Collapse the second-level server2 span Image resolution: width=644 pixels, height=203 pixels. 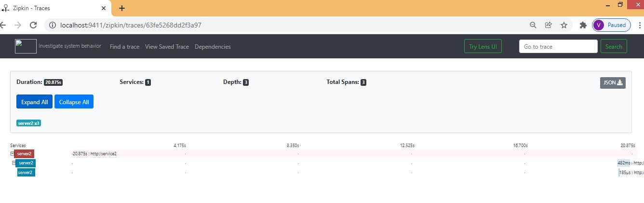click(x=14, y=163)
